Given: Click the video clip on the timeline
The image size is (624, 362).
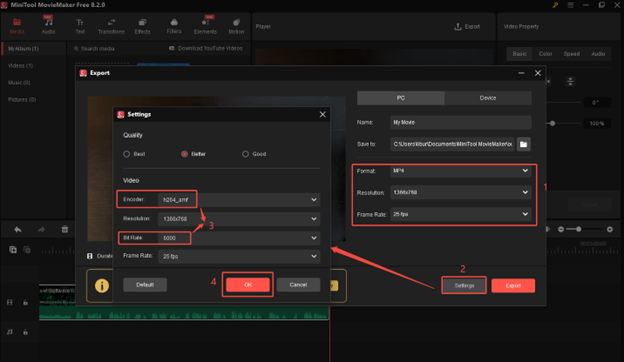Looking at the screenshot, I should click(184, 302).
